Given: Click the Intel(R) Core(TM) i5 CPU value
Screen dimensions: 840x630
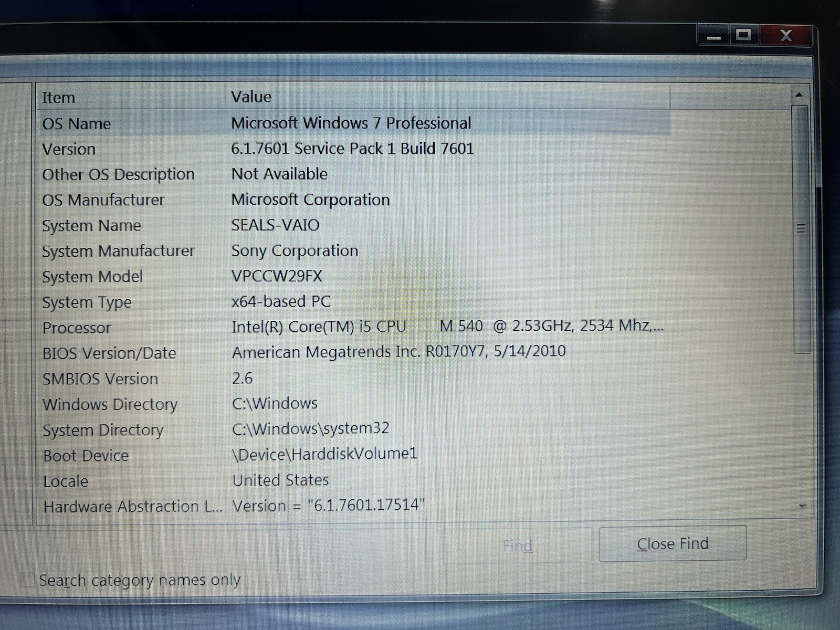Looking at the screenshot, I should (x=448, y=327).
